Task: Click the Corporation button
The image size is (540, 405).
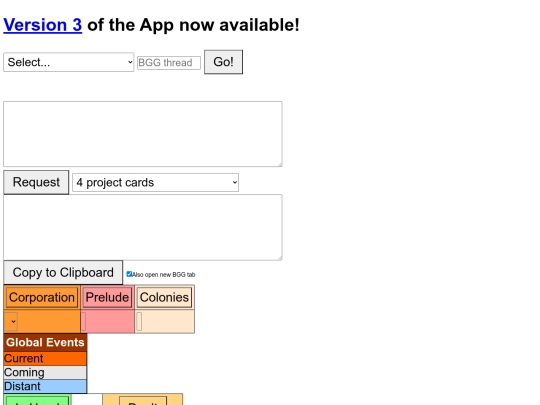Action: pyautogui.click(x=42, y=297)
